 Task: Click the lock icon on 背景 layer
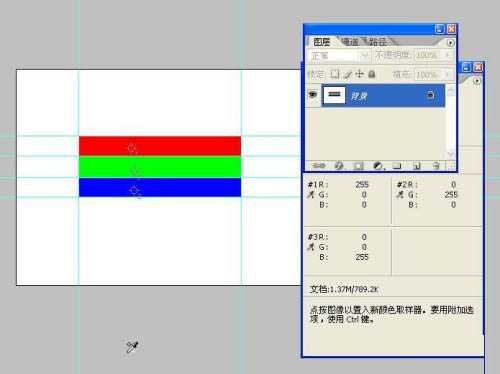tap(430, 95)
